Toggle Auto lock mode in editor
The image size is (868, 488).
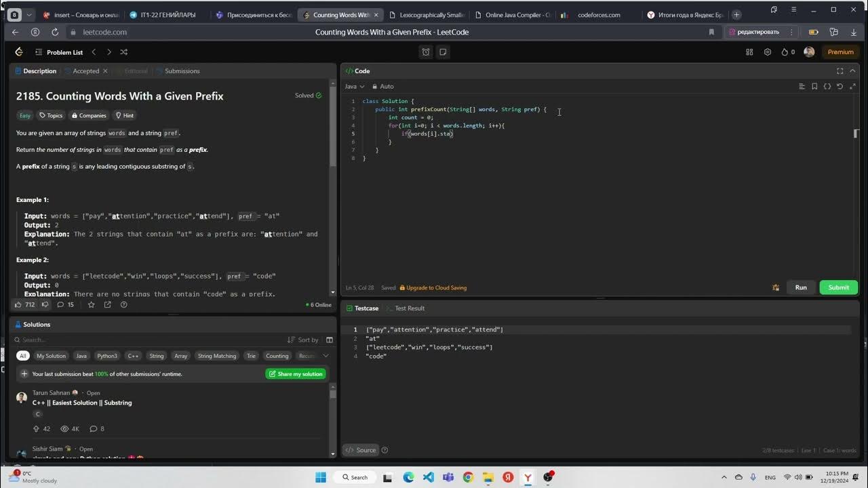382,87
